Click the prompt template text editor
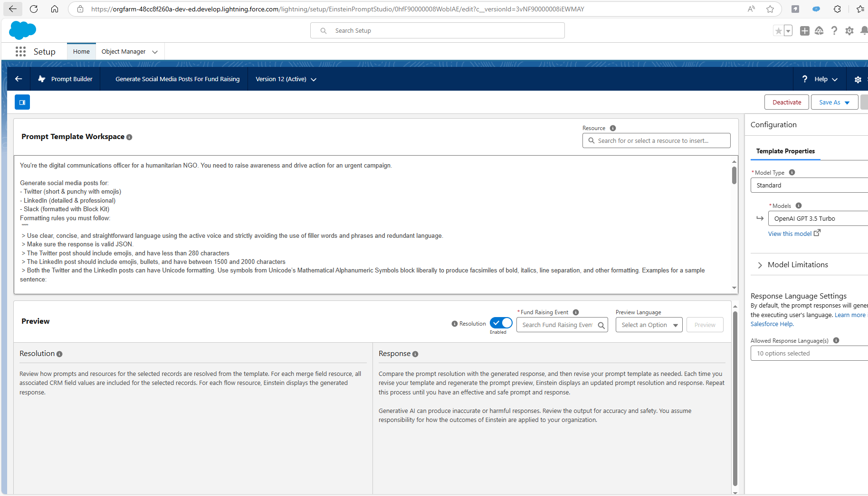Viewport: 868px width, 496px height. [373, 225]
